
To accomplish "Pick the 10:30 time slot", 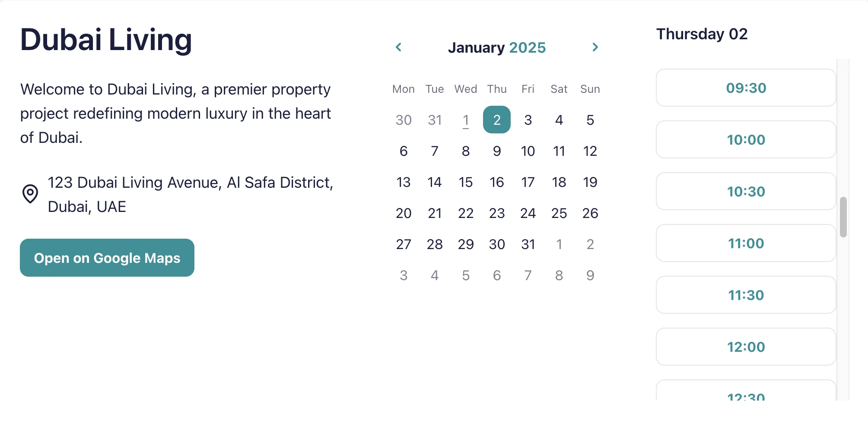I will 746,191.
